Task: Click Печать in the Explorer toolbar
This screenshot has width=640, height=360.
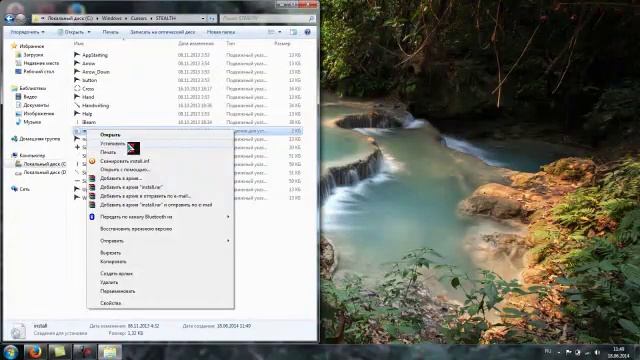Action: pos(110,32)
